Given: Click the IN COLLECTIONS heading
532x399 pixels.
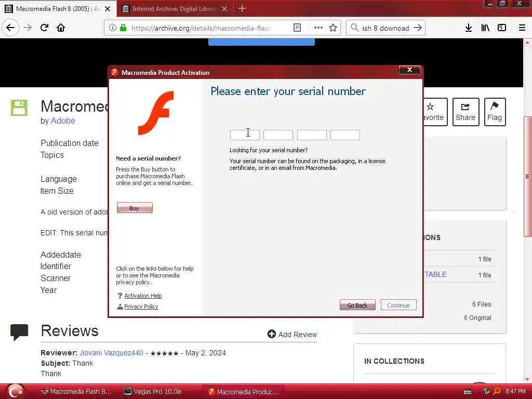Looking at the screenshot, I should click(394, 362).
